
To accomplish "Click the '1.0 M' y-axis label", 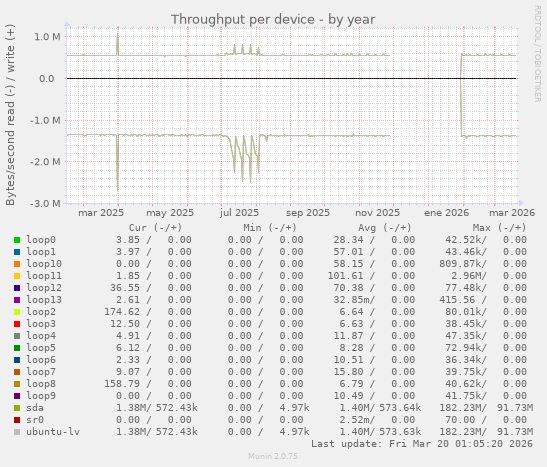I will pos(47,37).
